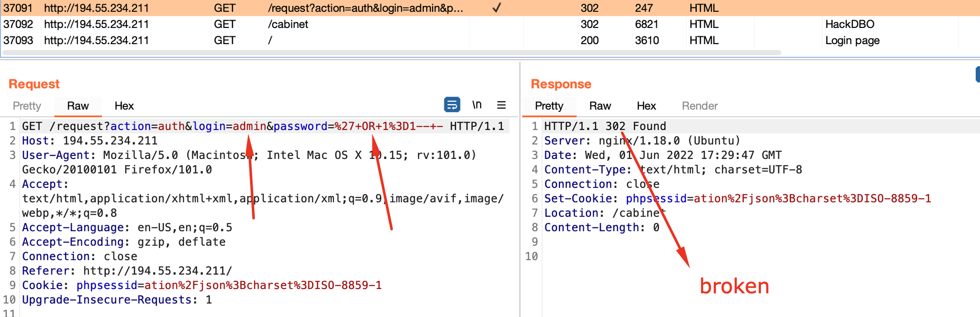Image resolution: width=980 pixels, height=317 pixels.
Task: Select the Raw tab in Request
Action: tap(78, 106)
